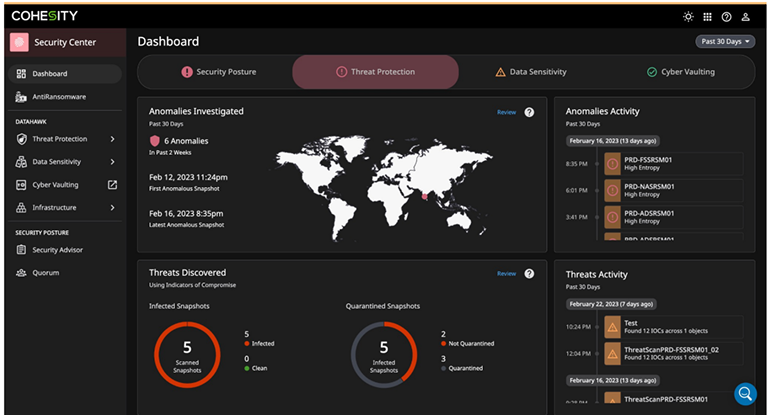
Task: Click the Threat Protection shield icon in sidebar
Action: pos(21,139)
